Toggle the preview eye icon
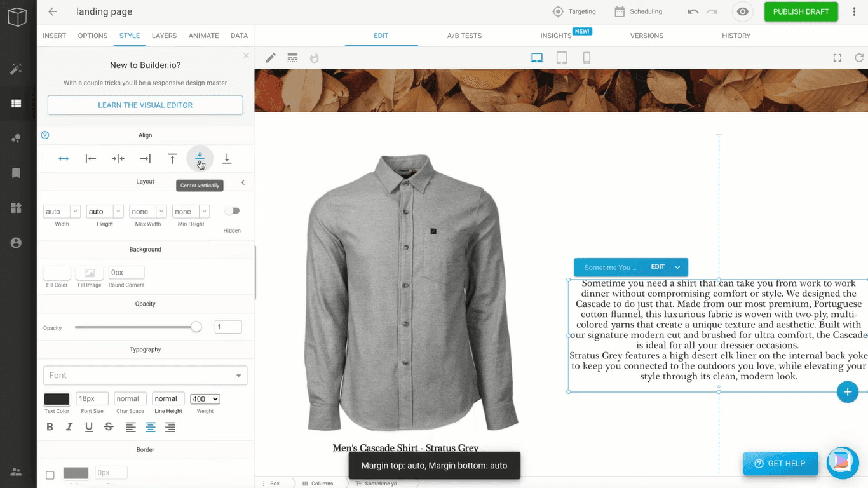868x488 pixels. tap(742, 11)
